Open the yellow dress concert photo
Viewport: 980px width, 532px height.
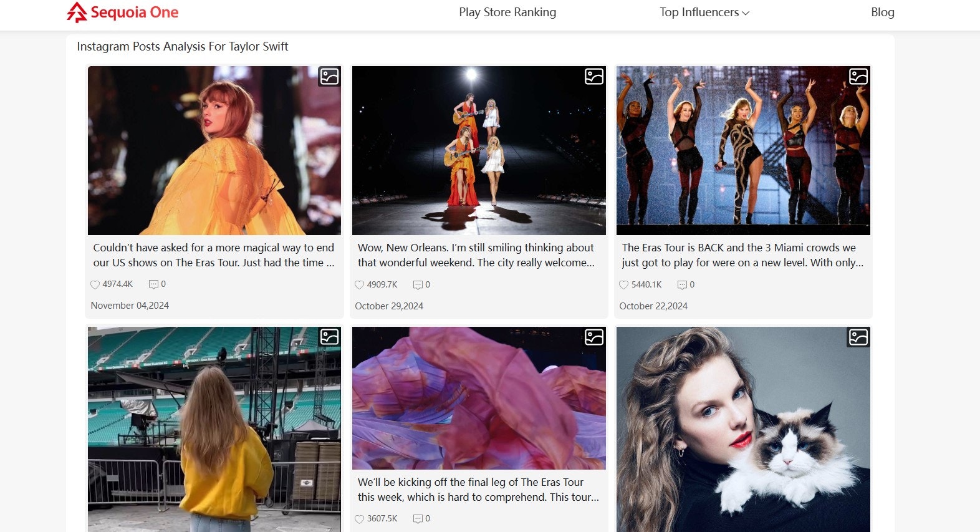pos(214,150)
